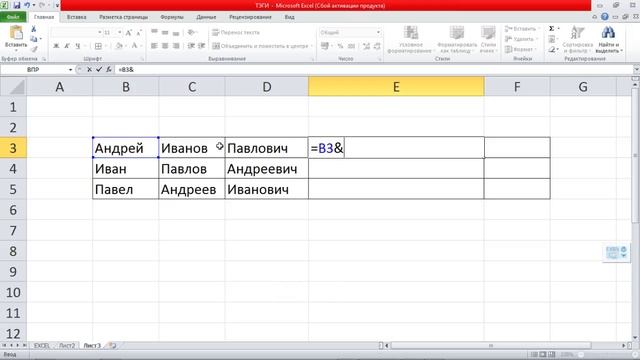Open Сортировка и фильтр menu
Screen dimensions: 640x360
(x=577, y=39)
